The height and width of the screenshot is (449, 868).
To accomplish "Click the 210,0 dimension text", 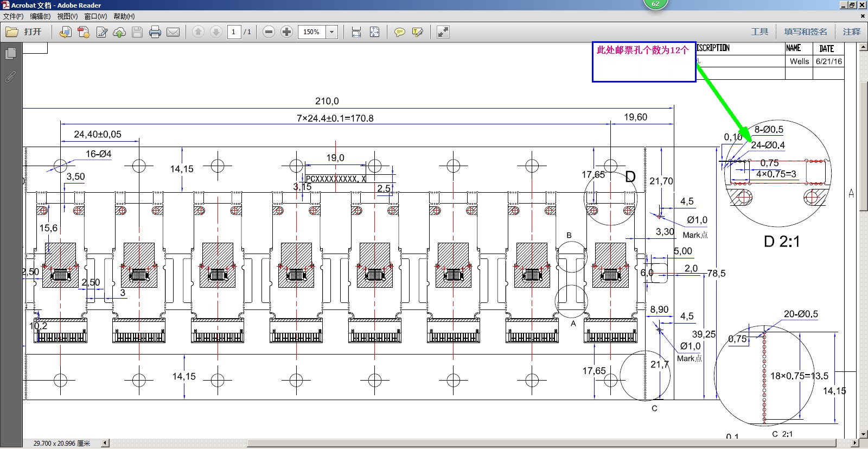I will click(x=327, y=101).
